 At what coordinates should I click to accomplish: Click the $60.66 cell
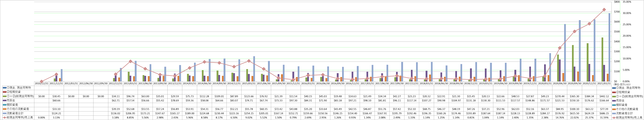56,101
